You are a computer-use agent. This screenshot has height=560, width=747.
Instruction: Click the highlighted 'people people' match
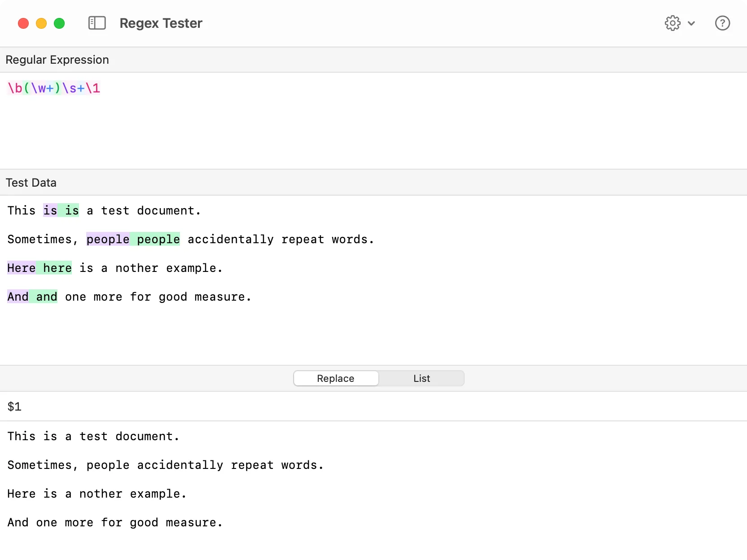point(133,239)
